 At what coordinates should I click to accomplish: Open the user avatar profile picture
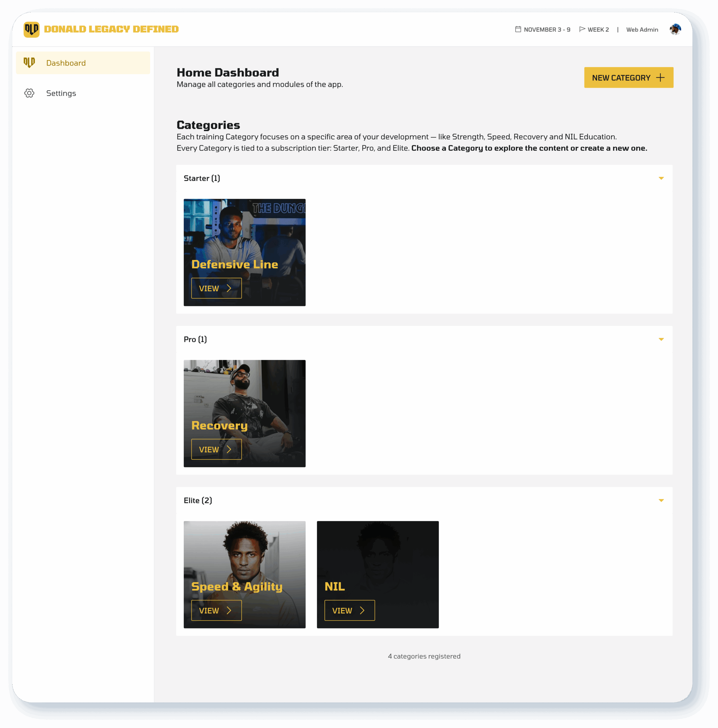point(675,29)
